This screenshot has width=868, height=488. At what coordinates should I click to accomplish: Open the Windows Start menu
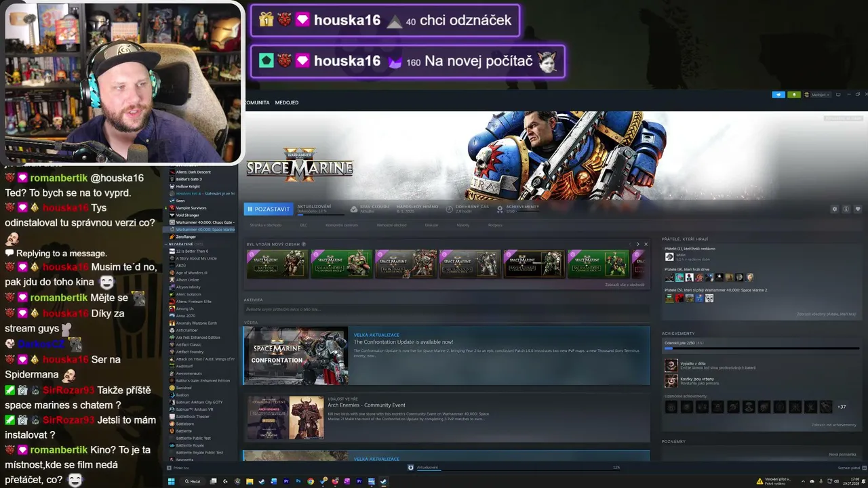click(172, 481)
